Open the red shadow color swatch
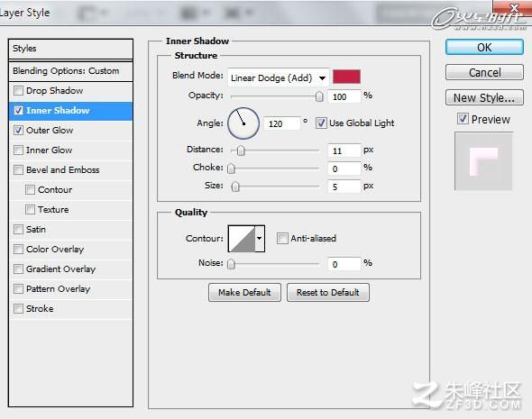This screenshot has width=532, height=419. pyautogui.click(x=346, y=77)
